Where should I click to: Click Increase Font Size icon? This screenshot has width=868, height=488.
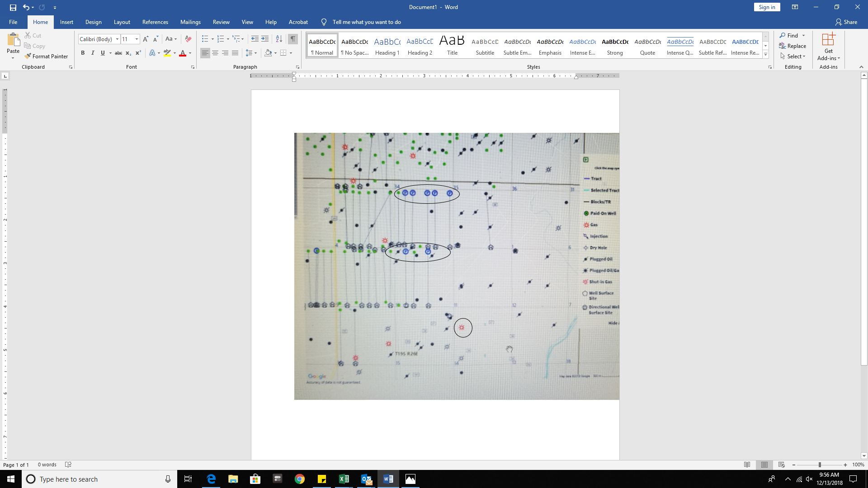[146, 39]
